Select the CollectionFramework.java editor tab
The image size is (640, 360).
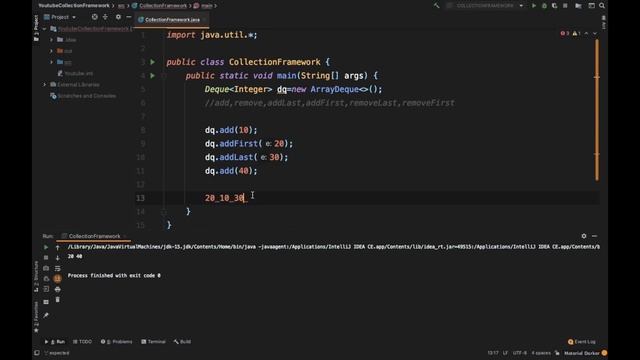[172, 20]
